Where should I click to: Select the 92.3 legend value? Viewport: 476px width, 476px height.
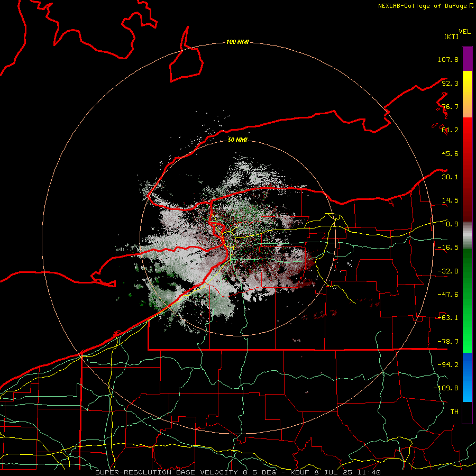click(x=450, y=83)
